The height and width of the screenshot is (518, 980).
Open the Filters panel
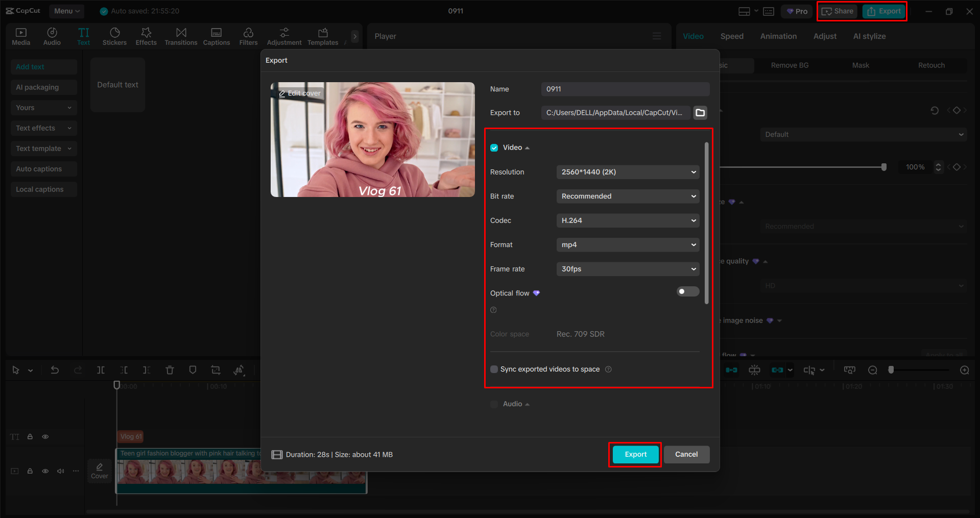click(x=248, y=36)
